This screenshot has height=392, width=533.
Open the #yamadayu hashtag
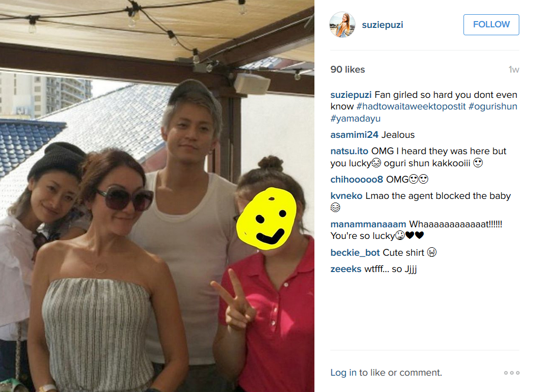(x=356, y=118)
